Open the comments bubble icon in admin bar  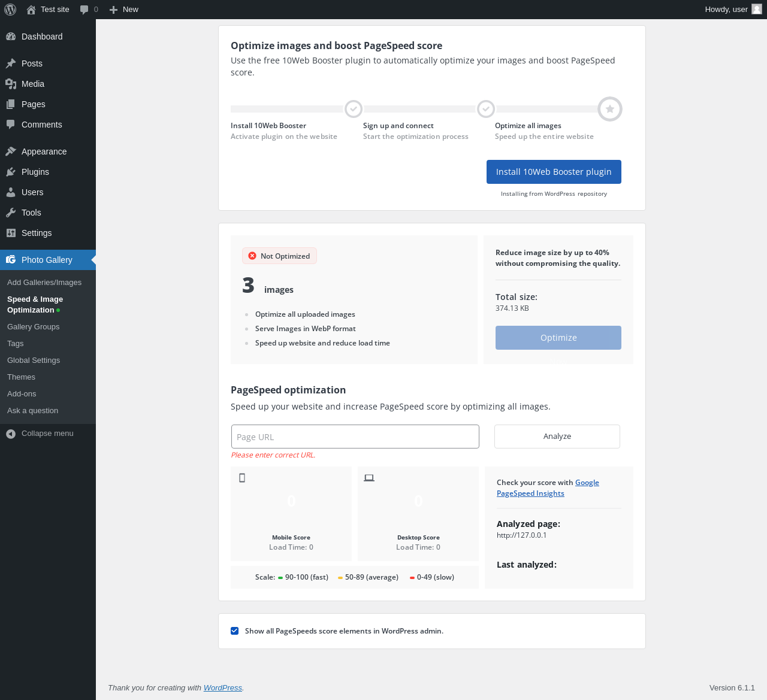[x=84, y=10]
